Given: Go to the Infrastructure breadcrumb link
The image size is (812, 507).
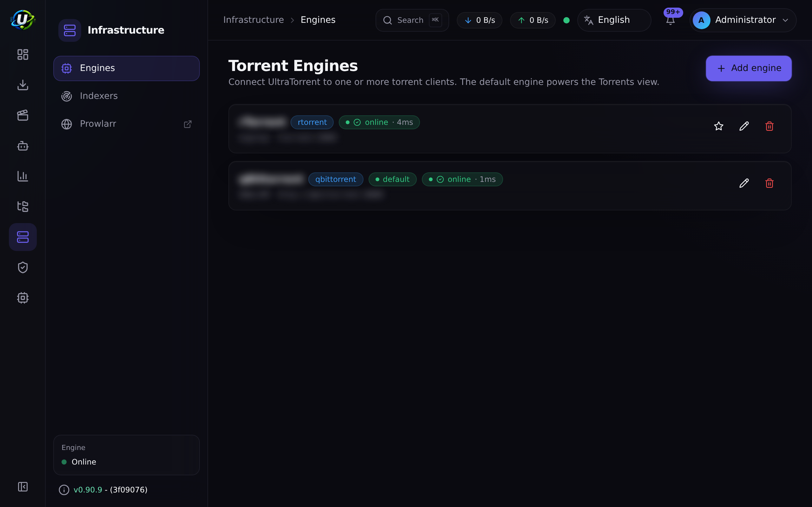Looking at the screenshot, I should click(x=253, y=20).
